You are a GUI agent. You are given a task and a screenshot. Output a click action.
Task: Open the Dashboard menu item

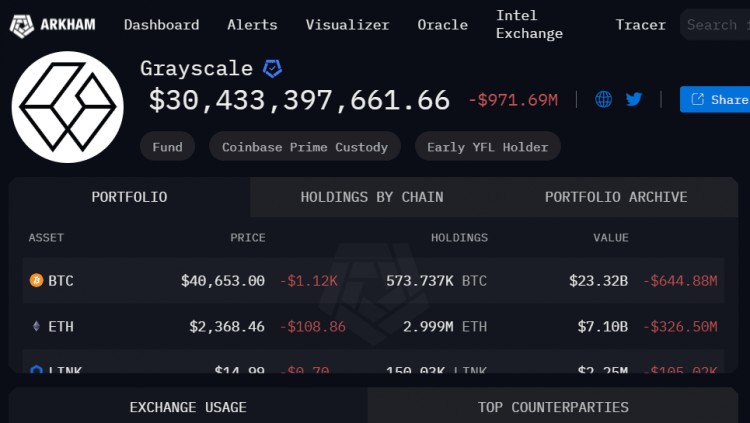click(162, 25)
